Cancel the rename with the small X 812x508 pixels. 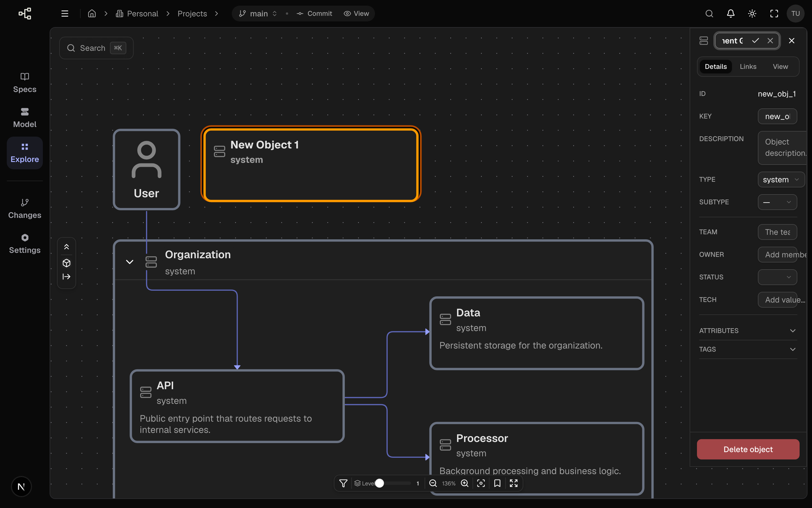click(x=770, y=41)
